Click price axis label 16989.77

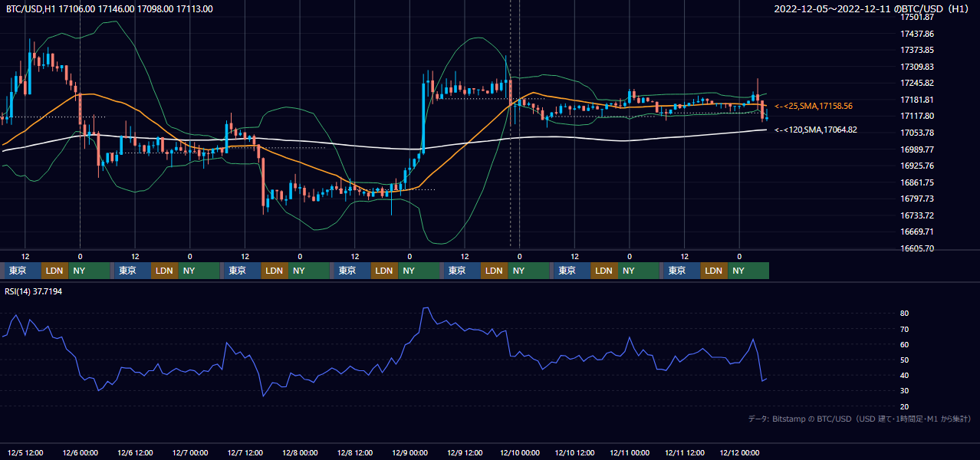916,149
